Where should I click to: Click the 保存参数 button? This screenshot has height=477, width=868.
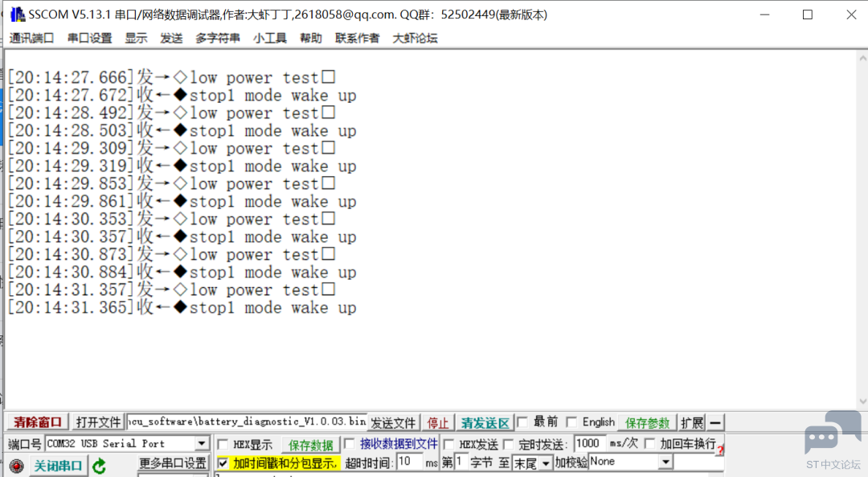(647, 423)
